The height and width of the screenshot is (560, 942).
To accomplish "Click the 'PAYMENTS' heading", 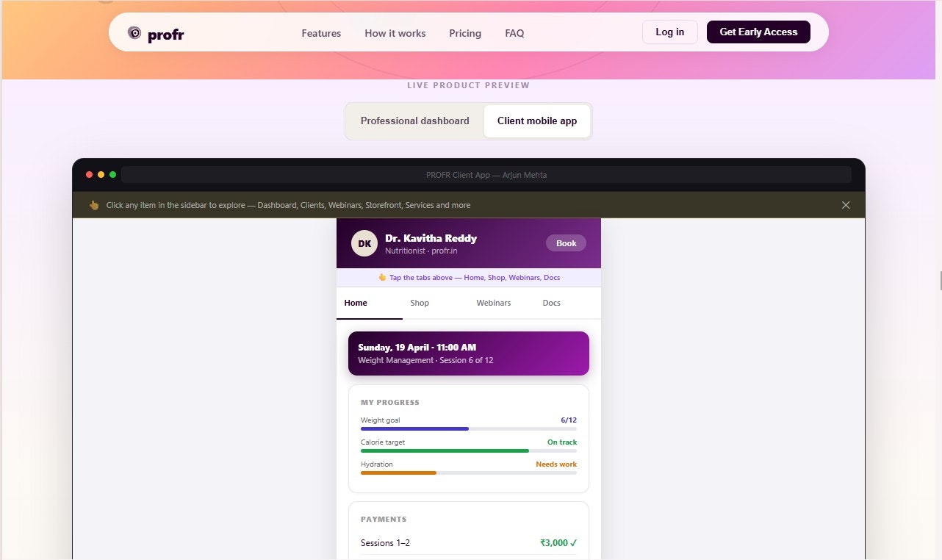I will coord(384,520).
